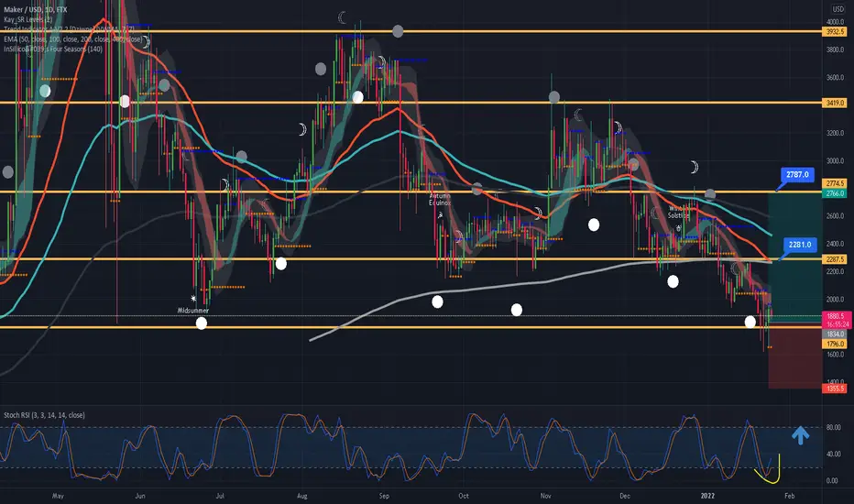This screenshot has height=504, width=854.
Task: Click the 1600.0 tick on price scale
Action: tap(835, 355)
